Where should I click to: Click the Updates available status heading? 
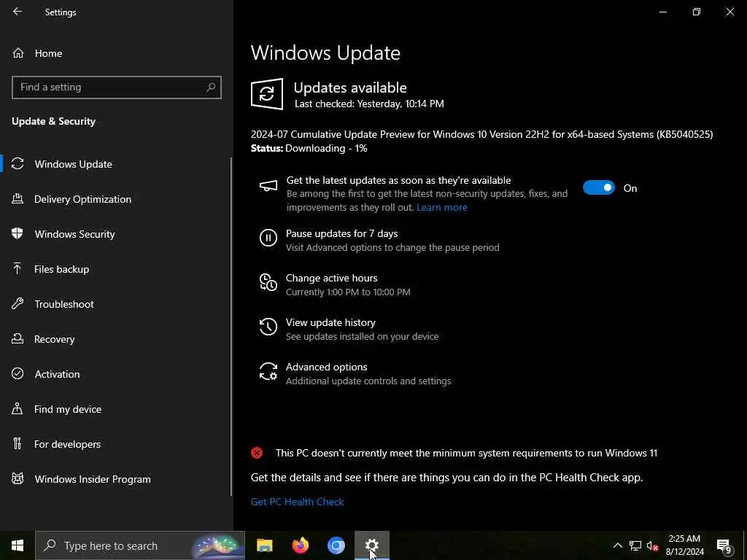tap(350, 87)
